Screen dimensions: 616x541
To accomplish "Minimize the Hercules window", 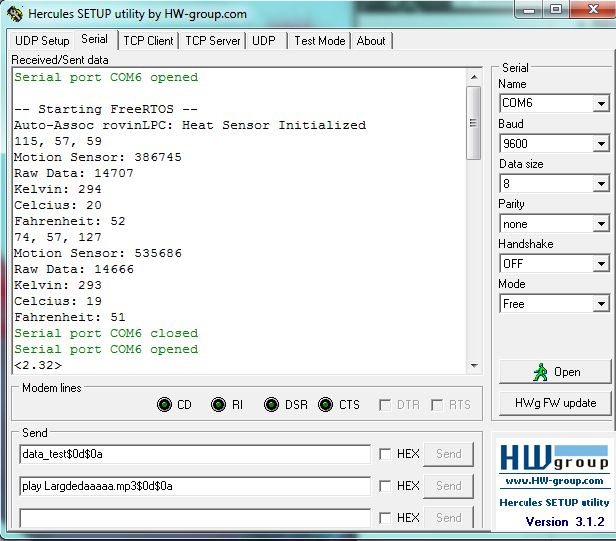I will tap(529, 9).
